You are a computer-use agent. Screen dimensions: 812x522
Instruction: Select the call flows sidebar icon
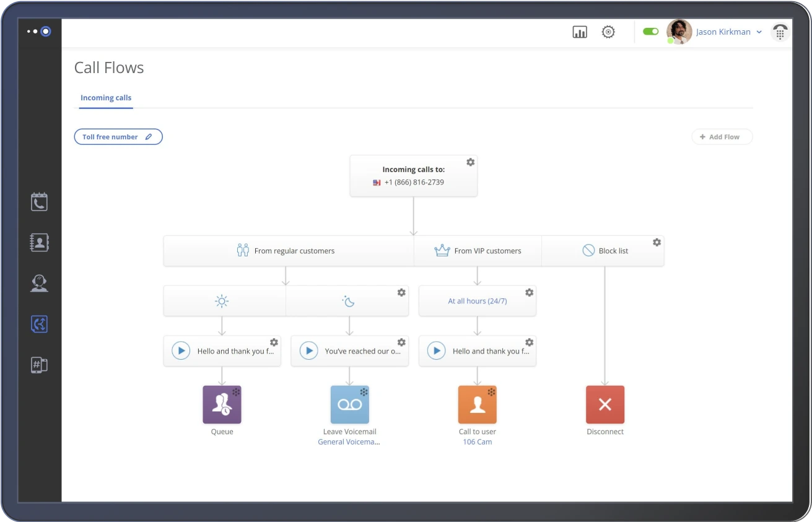point(39,324)
